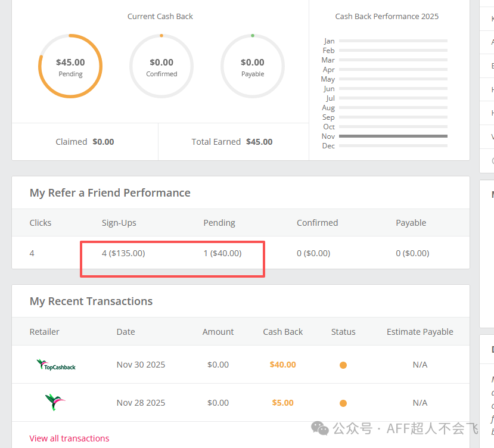Click the My Recent Transactions heading
Viewport: 494px width, 448px height.
coord(91,301)
